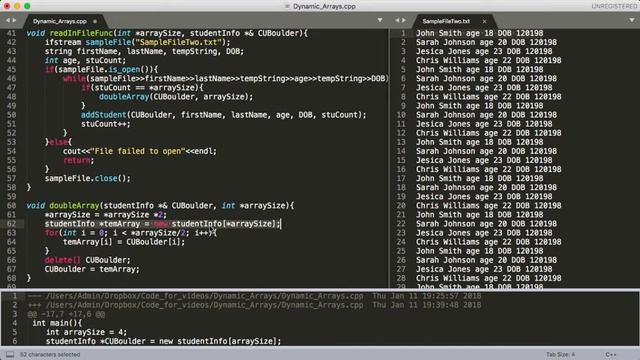Viewport: 640px width, 360px height.
Task: Click first row John Smith in text file
Action: (480, 33)
